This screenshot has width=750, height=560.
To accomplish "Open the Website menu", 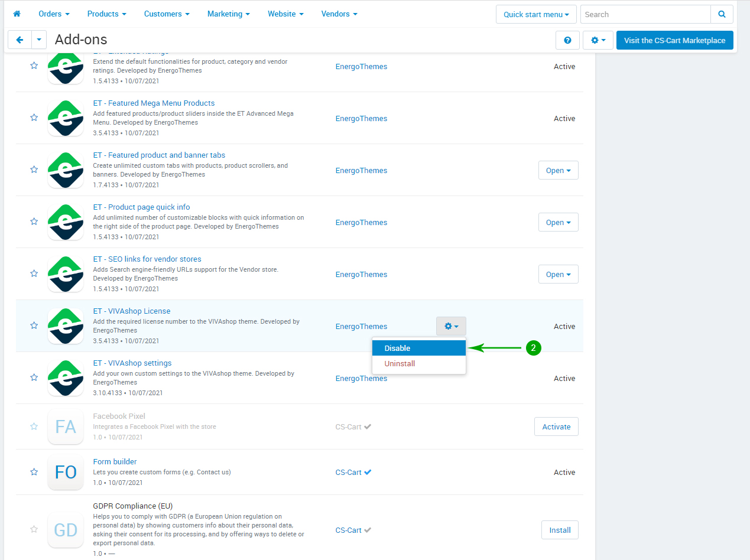I will coord(285,14).
